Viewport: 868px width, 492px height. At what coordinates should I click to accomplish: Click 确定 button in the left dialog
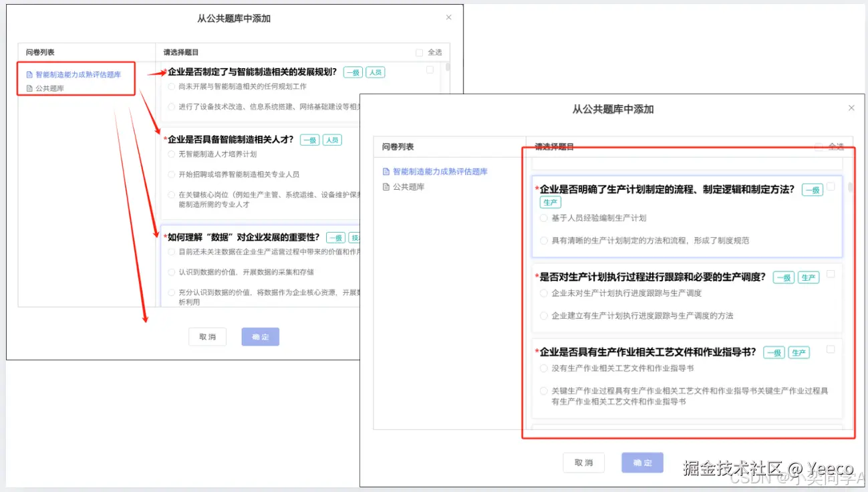click(261, 337)
